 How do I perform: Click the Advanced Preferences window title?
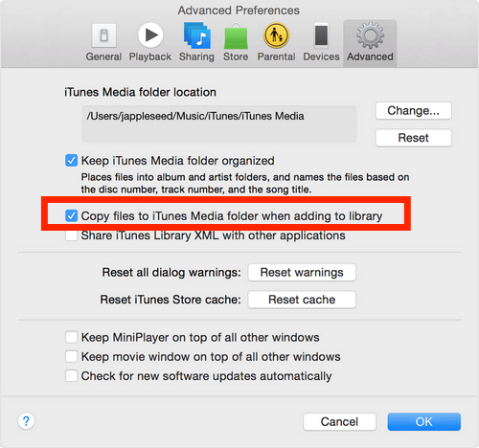(x=239, y=11)
